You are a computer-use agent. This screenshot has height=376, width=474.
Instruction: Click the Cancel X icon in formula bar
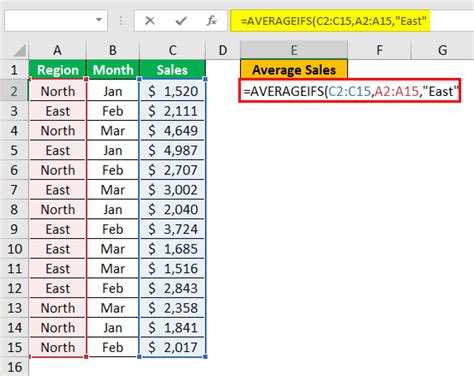coord(150,21)
